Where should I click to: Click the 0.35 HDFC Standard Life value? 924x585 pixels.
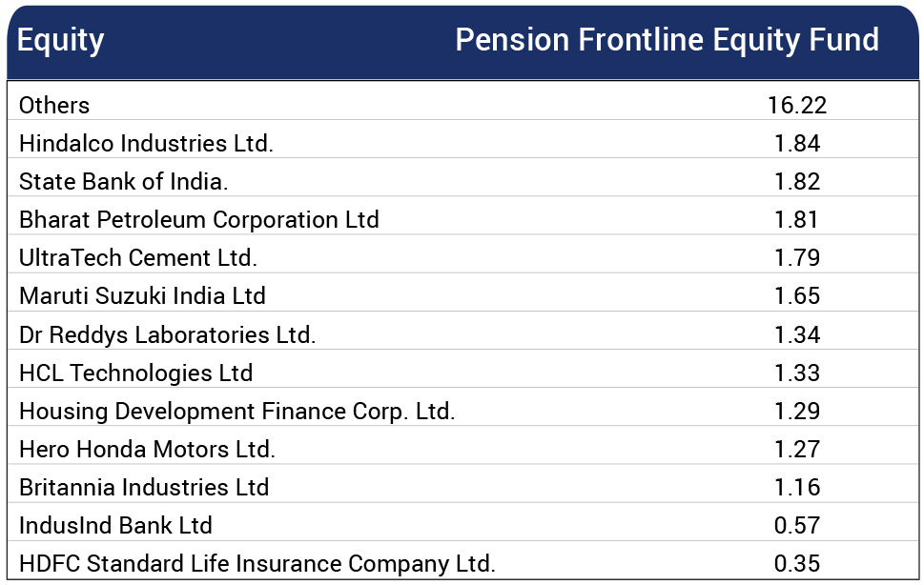coord(797,564)
